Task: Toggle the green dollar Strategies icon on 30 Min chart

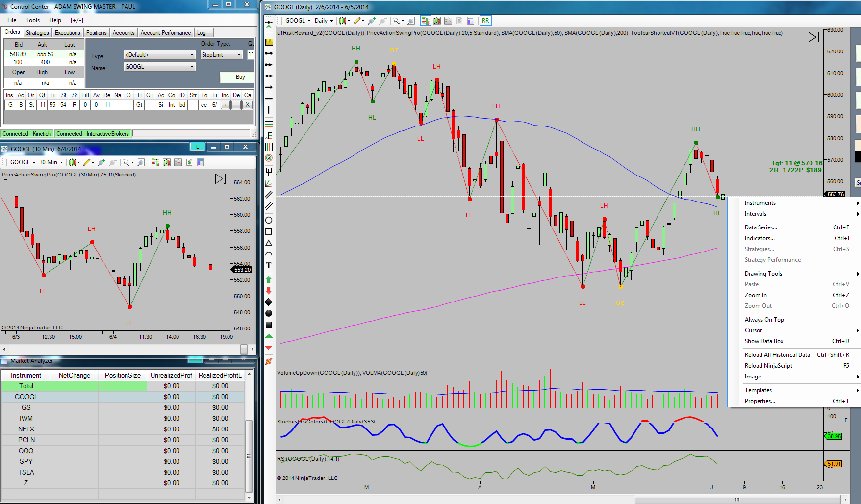Action: (x=189, y=162)
